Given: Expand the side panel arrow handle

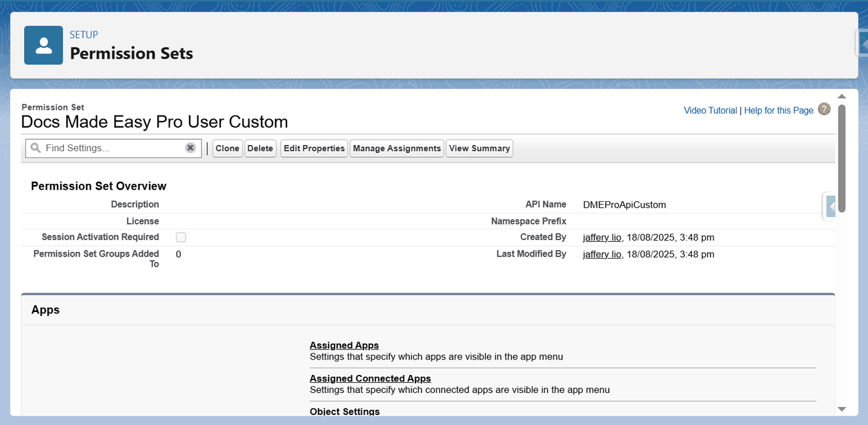Looking at the screenshot, I should point(830,206).
